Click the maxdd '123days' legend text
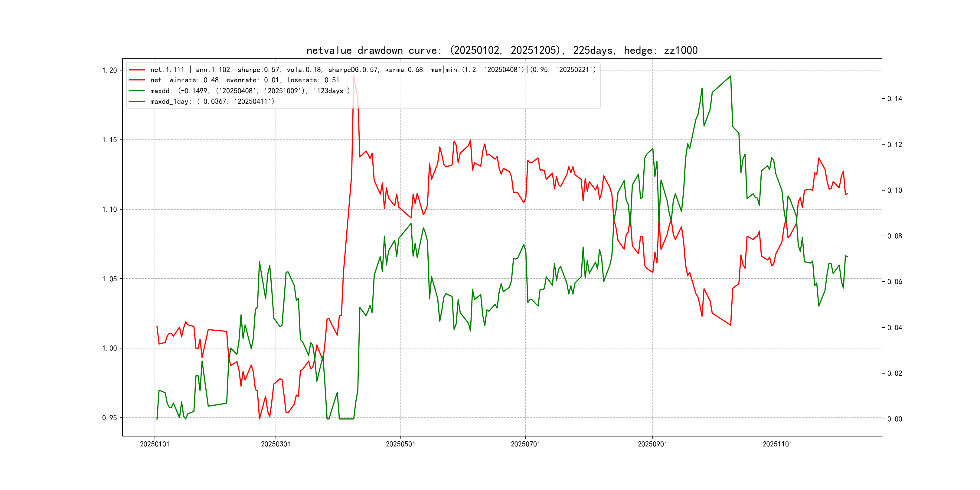The height and width of the screenshot is (490, 980). tap(331, 91)
